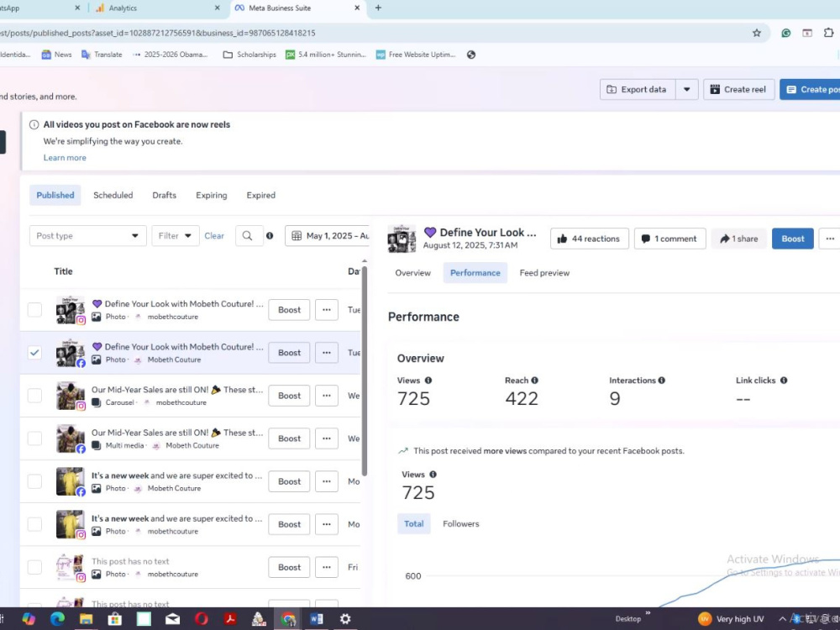Show hidden system tray icons chevron
The height and width of the screenshot is (630, 840).
(782, 619)
